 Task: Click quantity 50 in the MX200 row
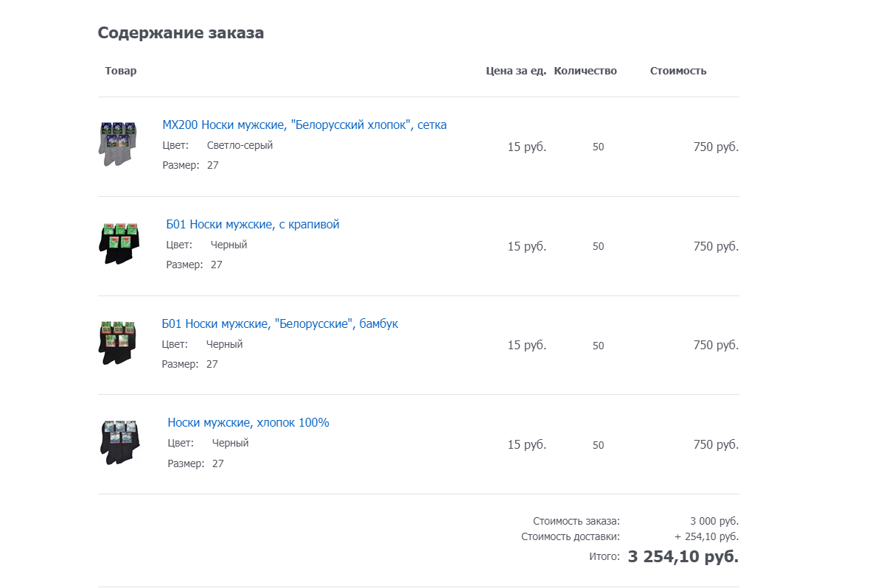point(598,147)
